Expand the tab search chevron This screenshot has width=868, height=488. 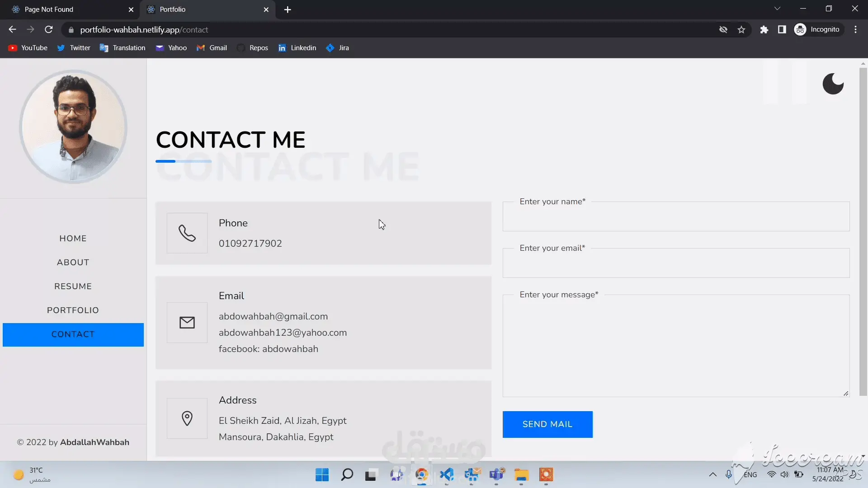(777, 9)
